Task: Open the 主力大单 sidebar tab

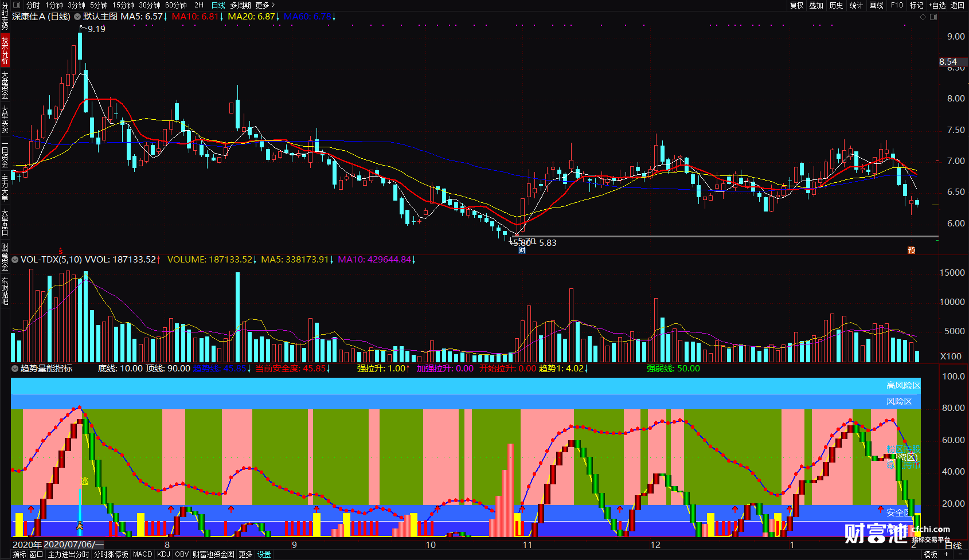Action: 5,188
